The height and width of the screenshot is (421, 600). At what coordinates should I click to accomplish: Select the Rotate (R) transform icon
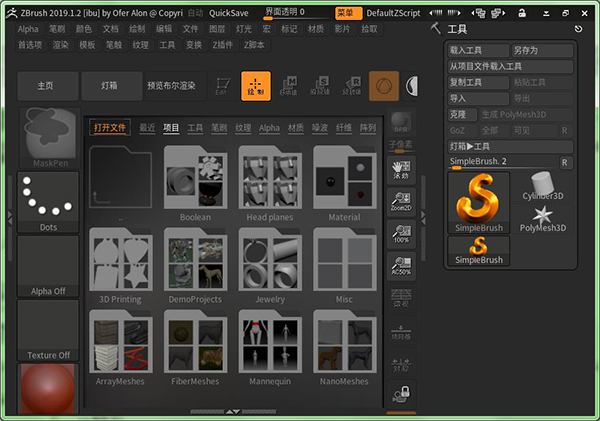352,86
